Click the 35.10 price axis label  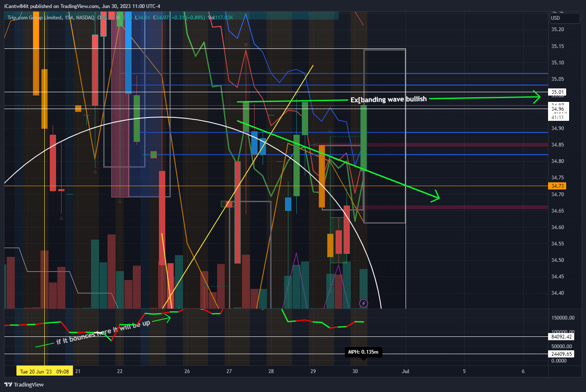click(557, 63)
